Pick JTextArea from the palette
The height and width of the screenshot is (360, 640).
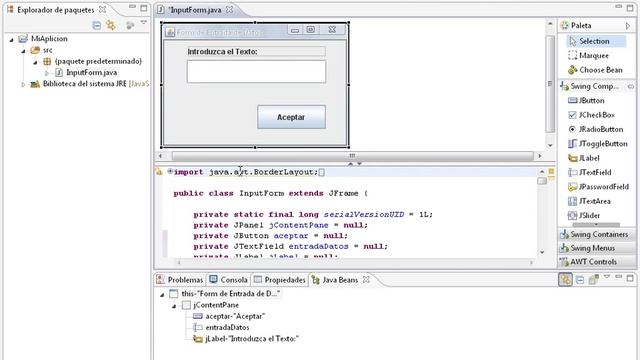pyautogui.click(x=589, y=201)
